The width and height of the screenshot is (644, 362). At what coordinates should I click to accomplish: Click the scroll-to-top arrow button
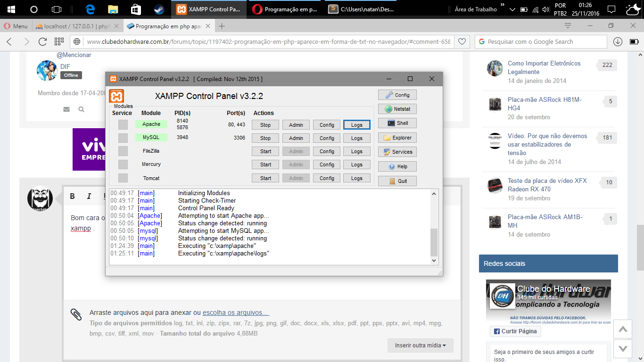coord(623,329)
